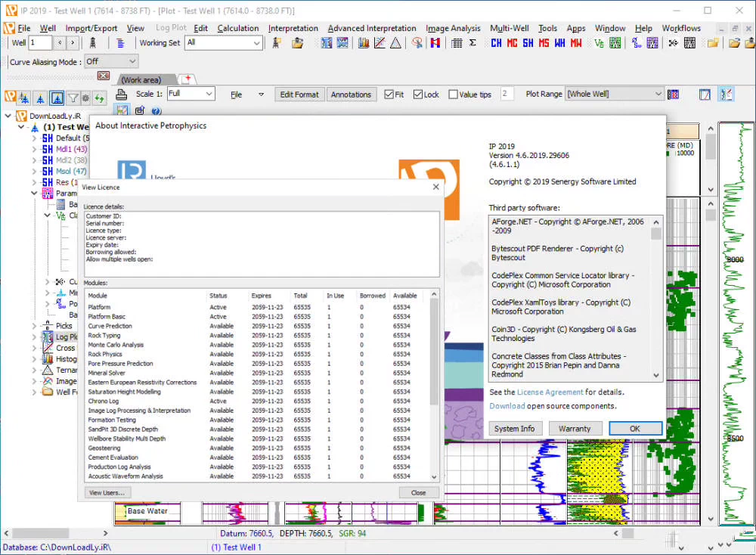
Task: Open the histogram toolbar icon
Action: (364, 43)
